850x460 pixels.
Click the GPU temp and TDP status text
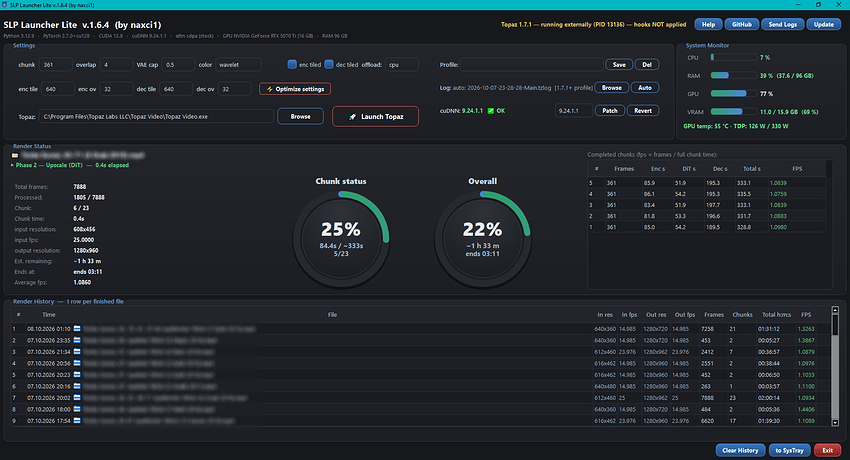click(x=736, y=126)
